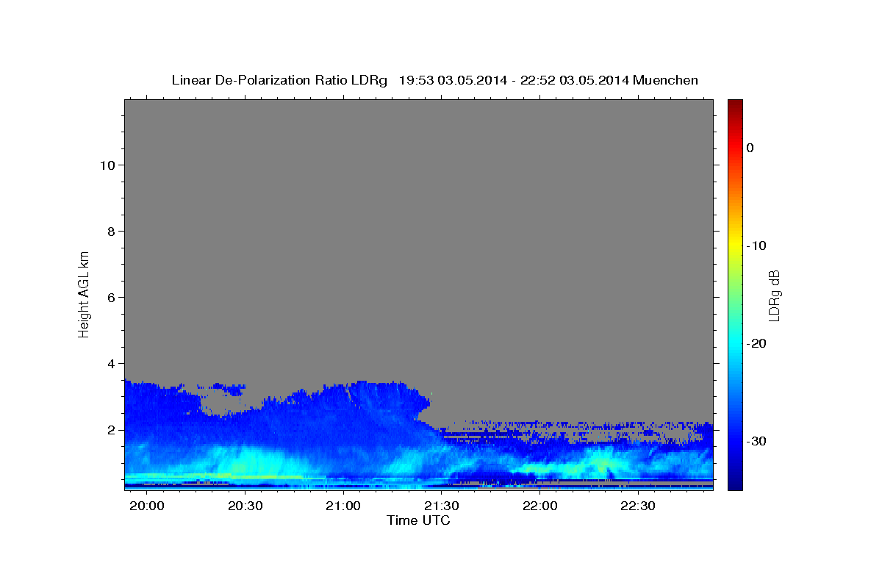Click the colorbar tick label 0
Viewport: 882px width, 588px height.
pos(750,148)
